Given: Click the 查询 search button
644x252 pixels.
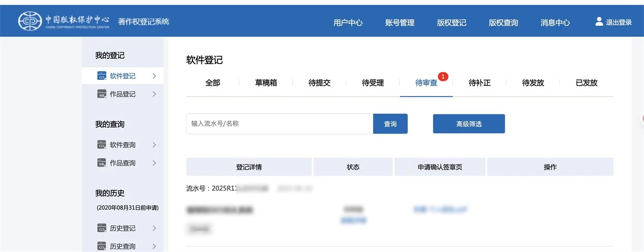Looking at the screenshot, I should pyautogui.click(x=390, y=123).
